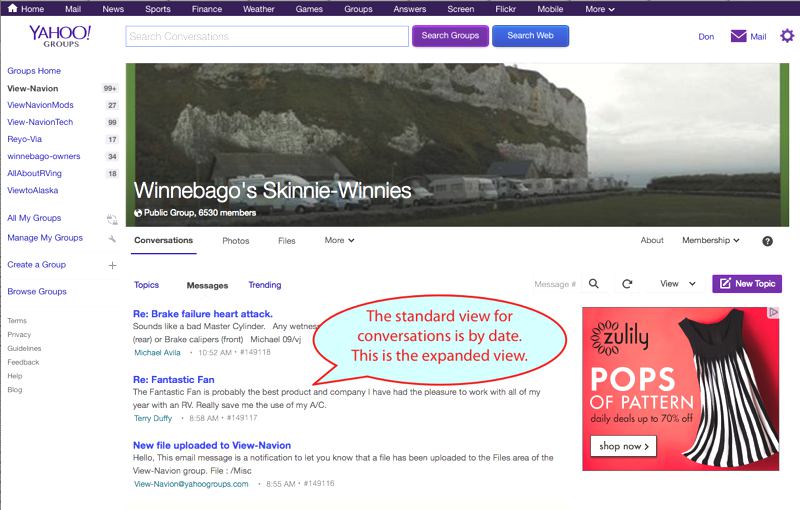Click the Mail envelope icon
The image size is (800, 510).
pyautogui.click(x=739, y=36)
